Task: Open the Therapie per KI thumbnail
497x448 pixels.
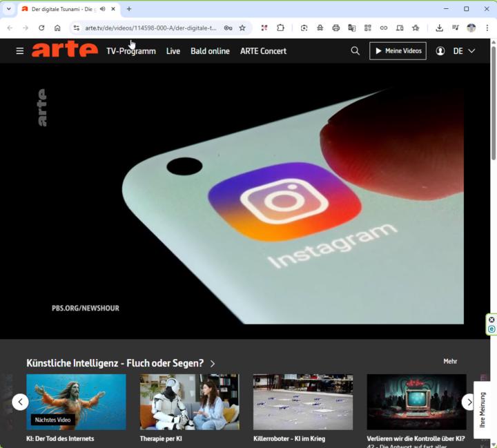Action: point(190,402)
